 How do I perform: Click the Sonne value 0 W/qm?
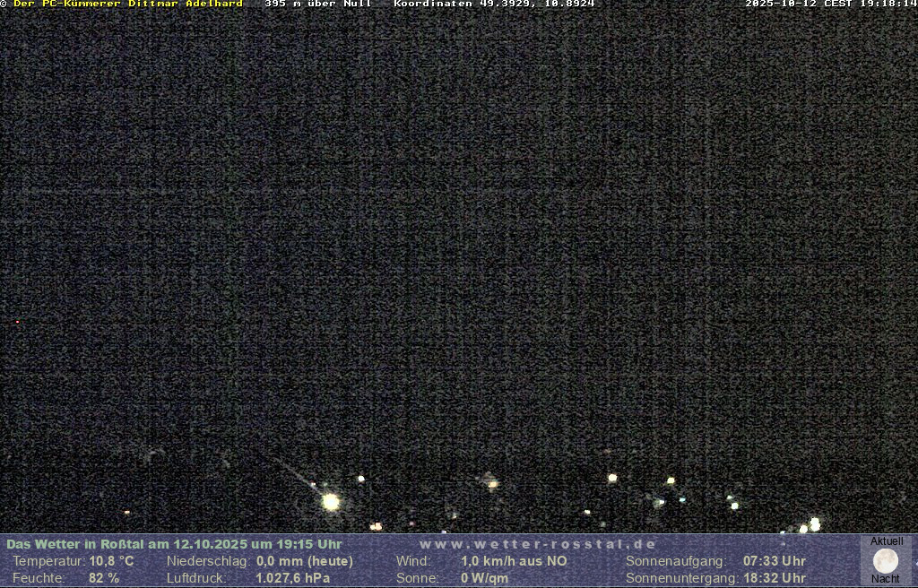(x=484, y=578)
